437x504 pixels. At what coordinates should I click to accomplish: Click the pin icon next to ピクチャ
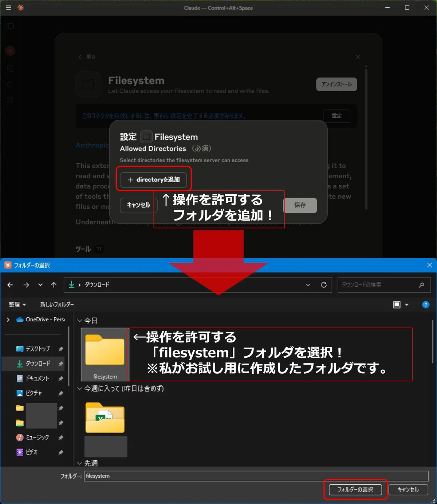point(61,393)
